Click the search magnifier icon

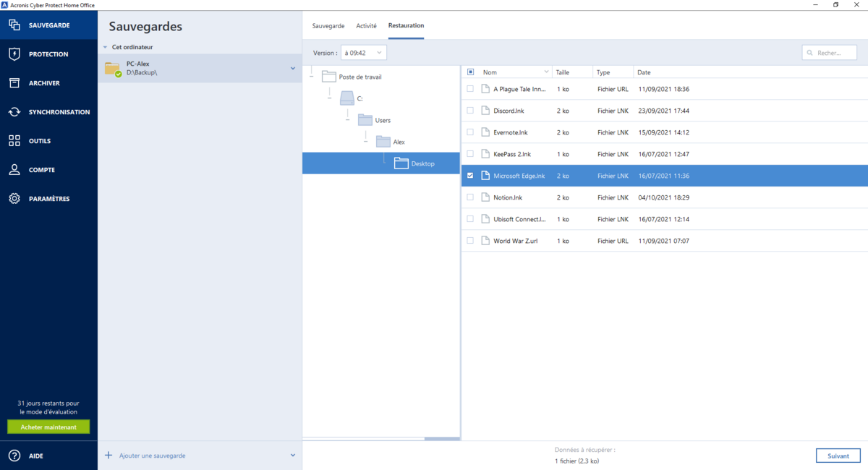click(x=811, y=53)
